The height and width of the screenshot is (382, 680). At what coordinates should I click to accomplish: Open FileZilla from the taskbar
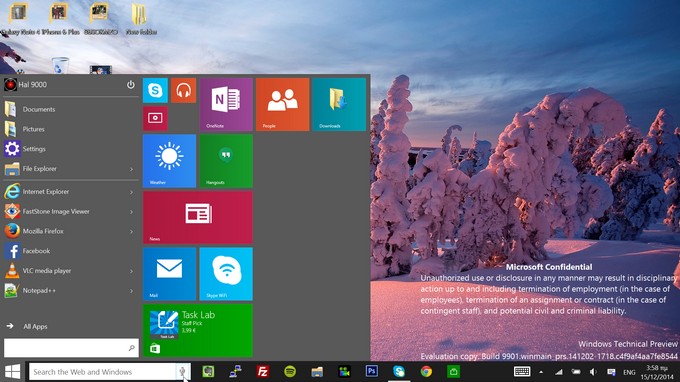click(x=262, y=372)
